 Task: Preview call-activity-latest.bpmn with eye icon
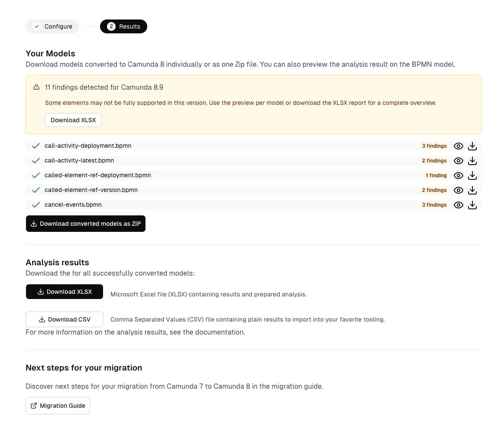(x=459, y=161)
